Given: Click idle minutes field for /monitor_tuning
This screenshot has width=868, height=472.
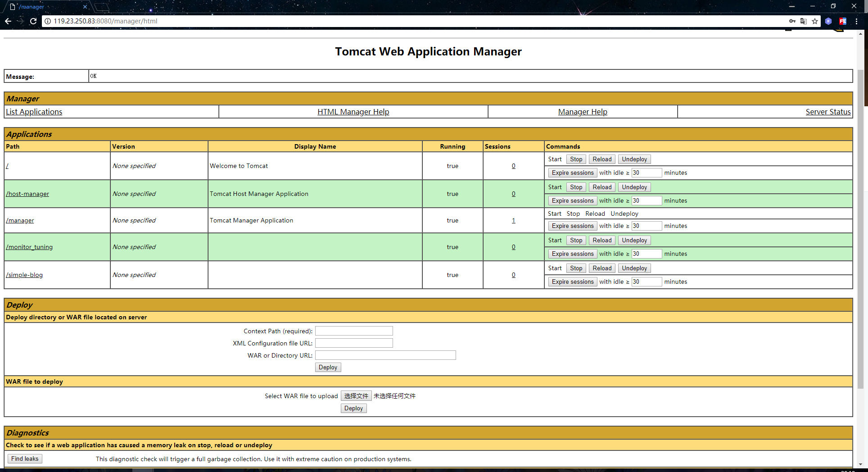Looking at the screenshot, I should (x=646, y=254).
